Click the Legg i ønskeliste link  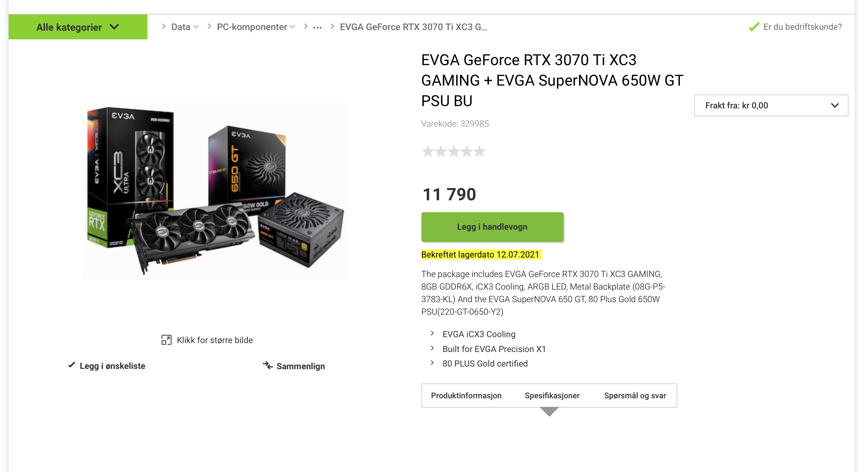112,366
